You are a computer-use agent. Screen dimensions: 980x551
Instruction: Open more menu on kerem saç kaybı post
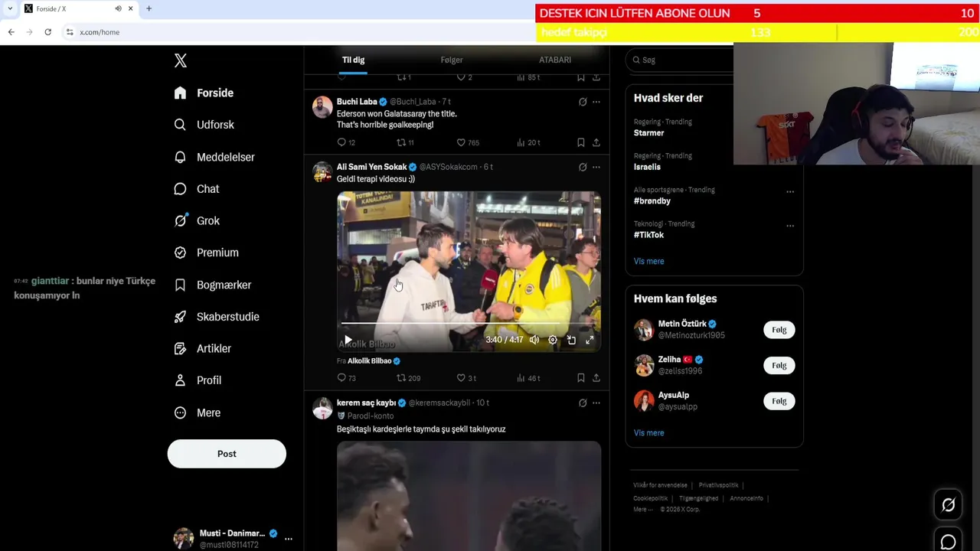coord(596,403)
